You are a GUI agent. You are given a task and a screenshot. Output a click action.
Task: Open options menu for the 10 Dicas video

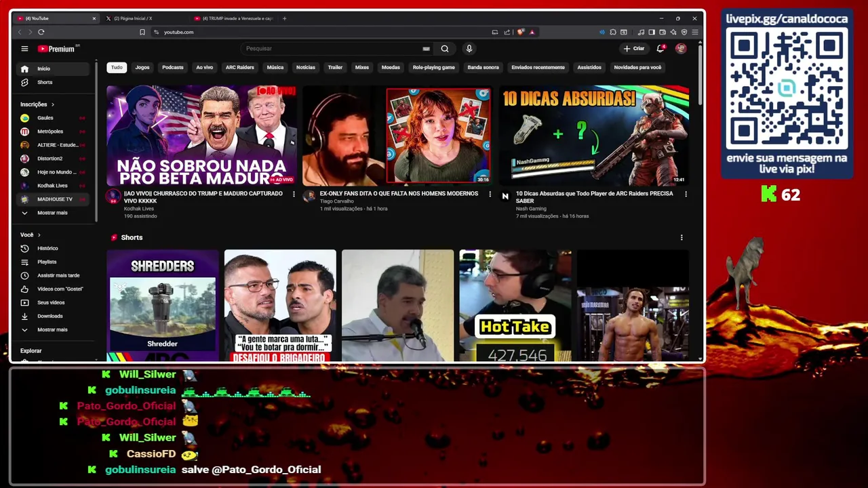686,195
